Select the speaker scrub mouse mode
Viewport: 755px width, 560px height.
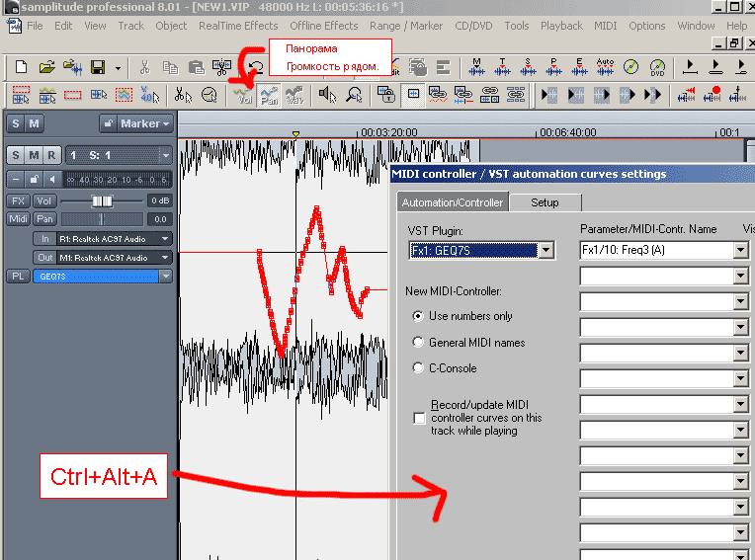327,95
